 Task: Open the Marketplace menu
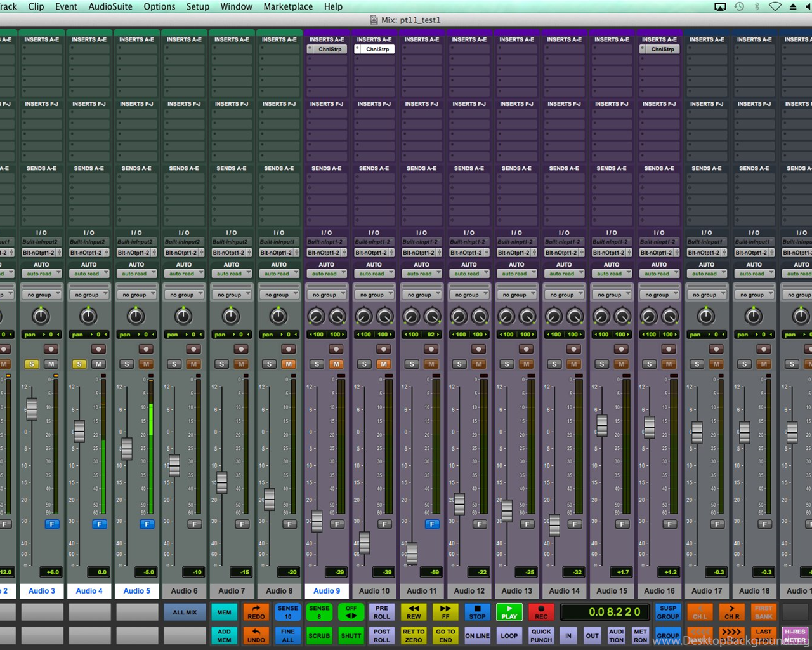288,6
